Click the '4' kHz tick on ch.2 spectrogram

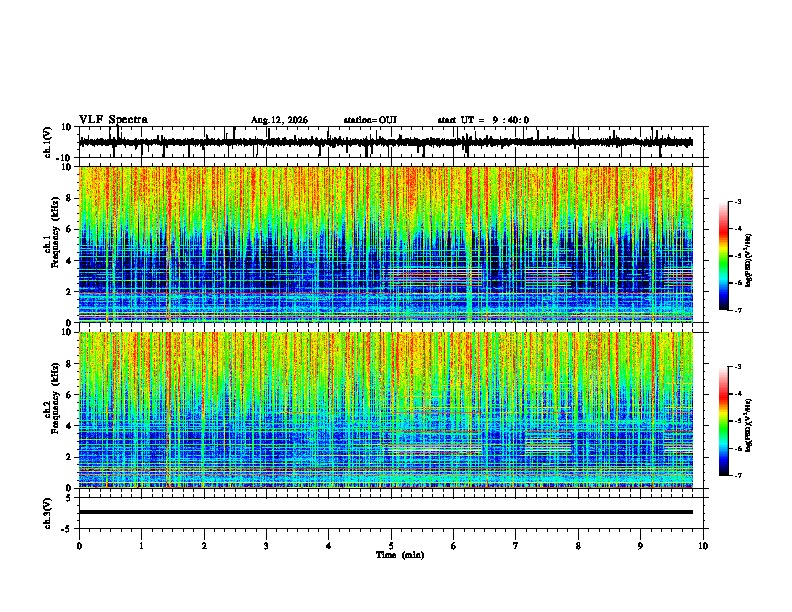tap(69, 426)
